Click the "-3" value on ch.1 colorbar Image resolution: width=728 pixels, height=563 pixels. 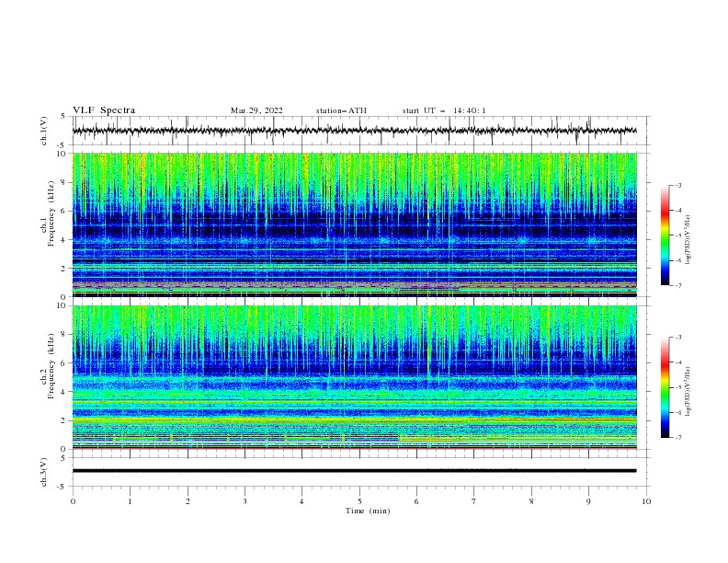point(677,185)
